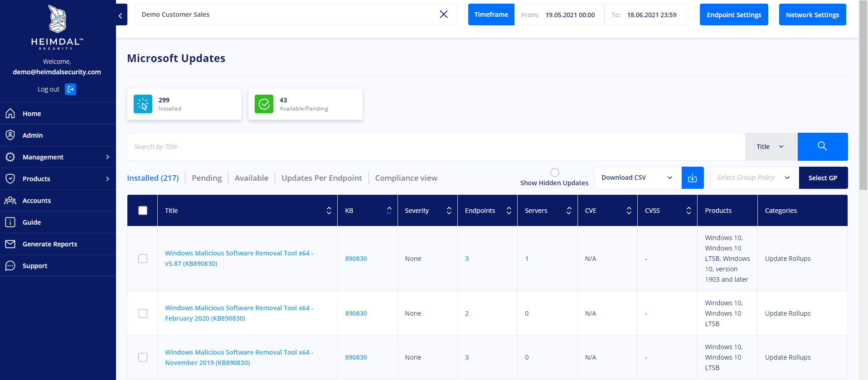Click the Log out icon button
Image resolution: width=868 pixels, height=380 pixels.
70,89
